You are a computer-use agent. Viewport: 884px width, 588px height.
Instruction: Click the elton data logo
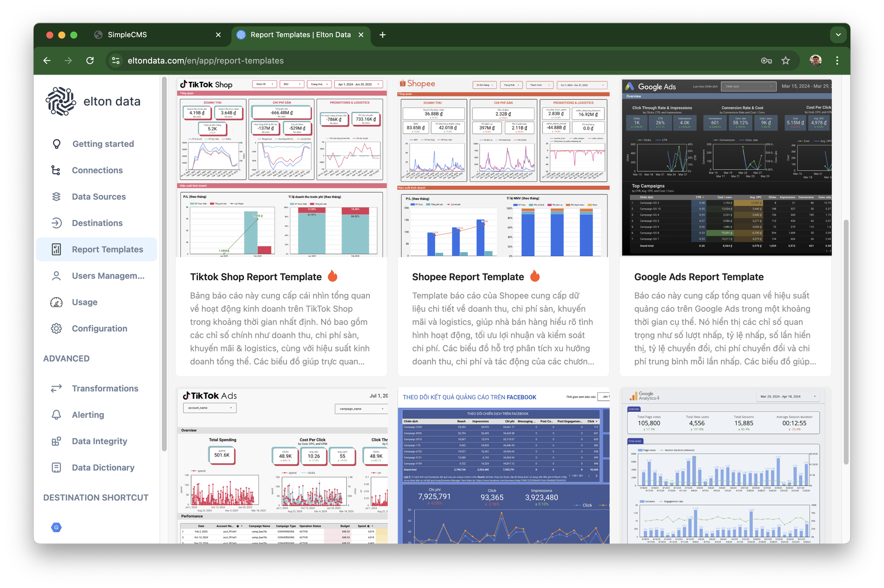(x=93, y=101)
